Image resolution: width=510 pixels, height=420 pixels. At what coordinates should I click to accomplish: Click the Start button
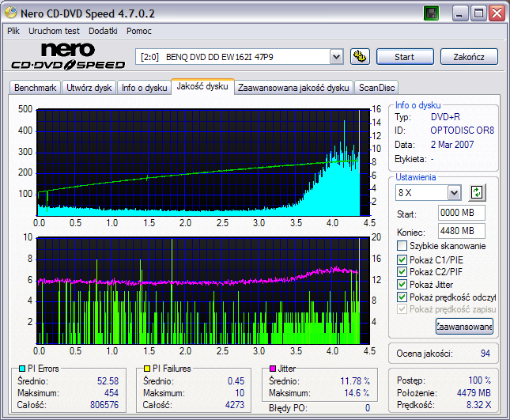[405, 57]
